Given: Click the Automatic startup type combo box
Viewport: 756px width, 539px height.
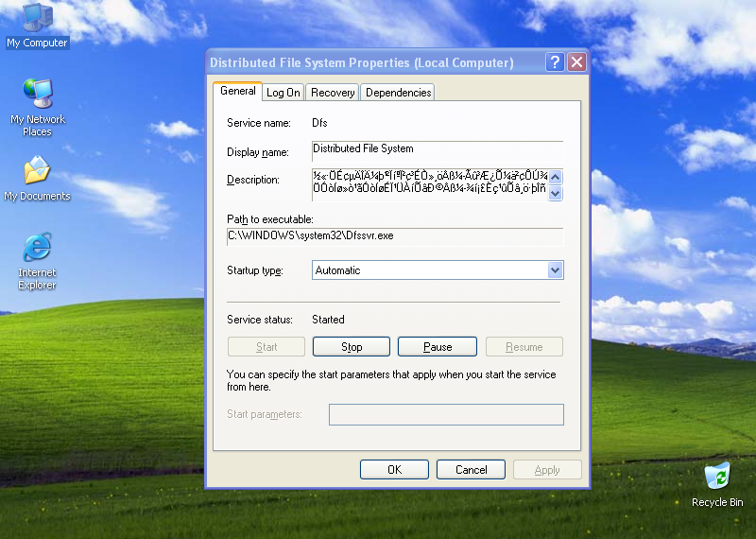Looking at the screenshot, I should 438,270.
